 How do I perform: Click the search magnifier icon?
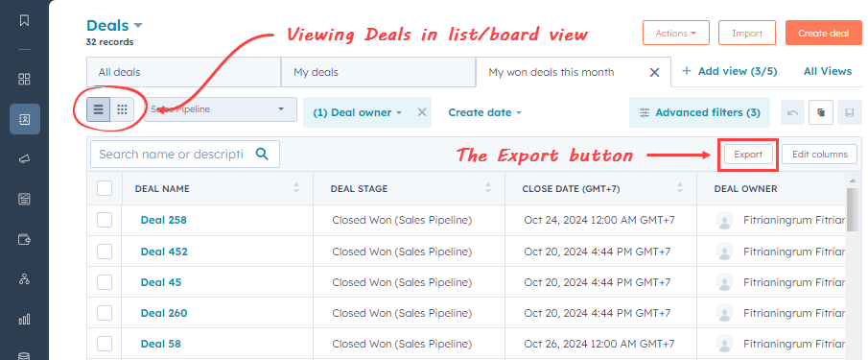(262, 154)
